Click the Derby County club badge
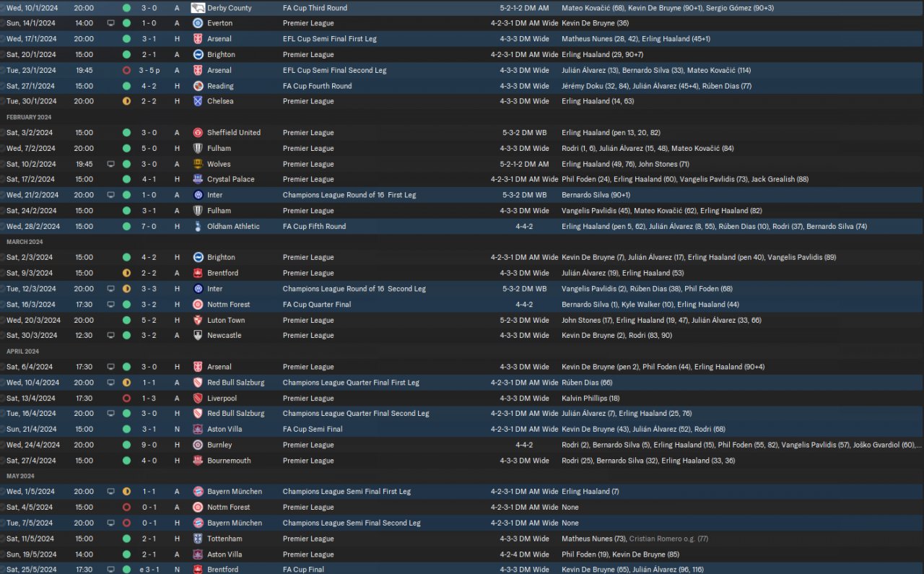The width and height of the screenshot is (924, 574). [198, 8]
